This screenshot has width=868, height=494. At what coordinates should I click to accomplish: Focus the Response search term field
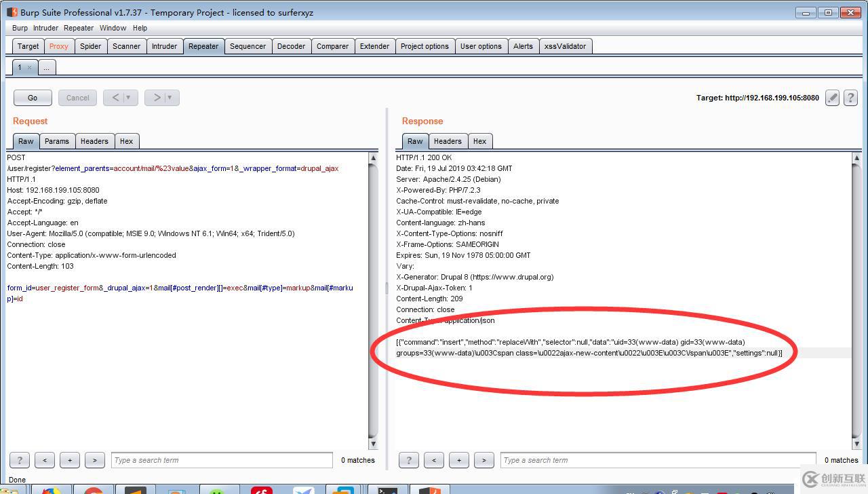click(658, 460)
